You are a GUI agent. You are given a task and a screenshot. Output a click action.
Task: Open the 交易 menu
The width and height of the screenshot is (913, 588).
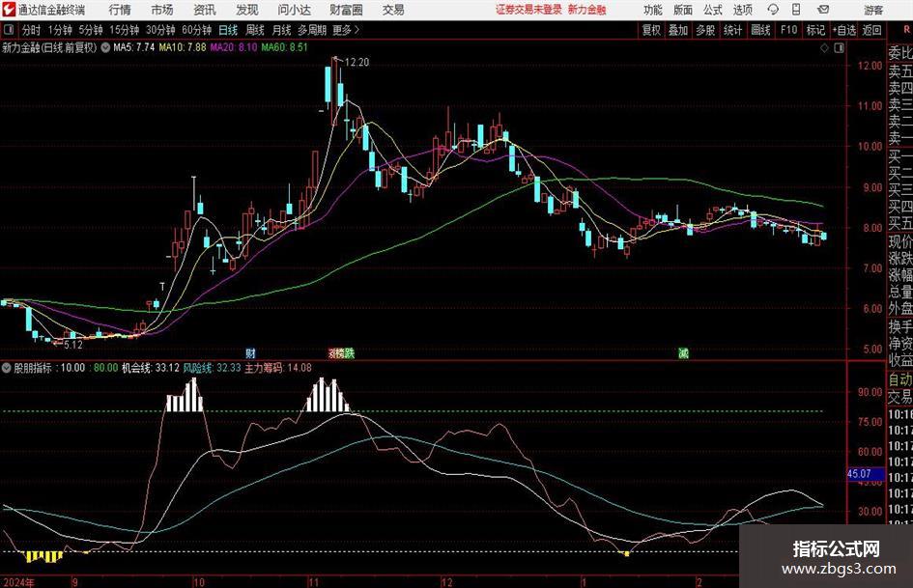click(x=393, y=10)
